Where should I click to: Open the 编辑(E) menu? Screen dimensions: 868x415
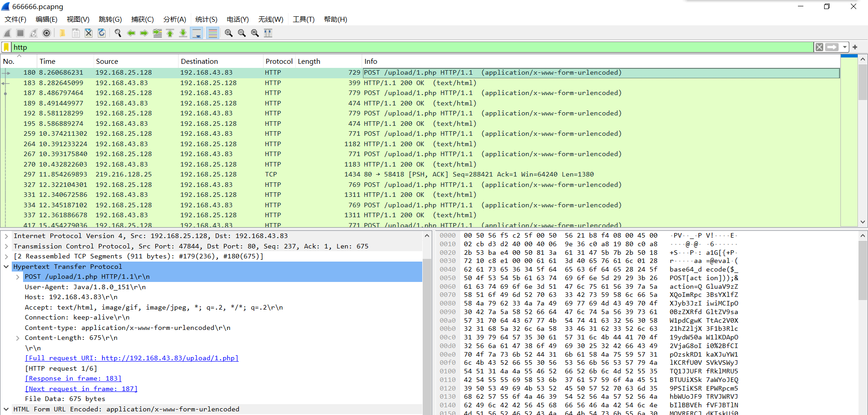pos(47,19)
